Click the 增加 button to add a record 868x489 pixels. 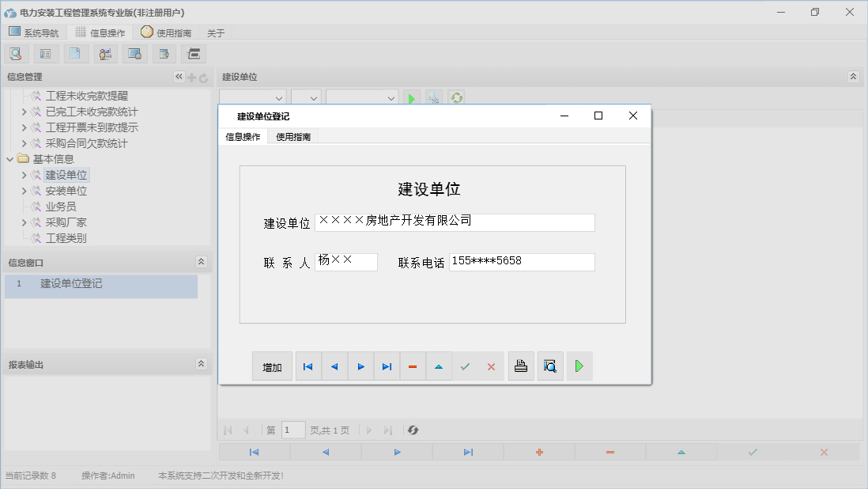click(272, 366)
